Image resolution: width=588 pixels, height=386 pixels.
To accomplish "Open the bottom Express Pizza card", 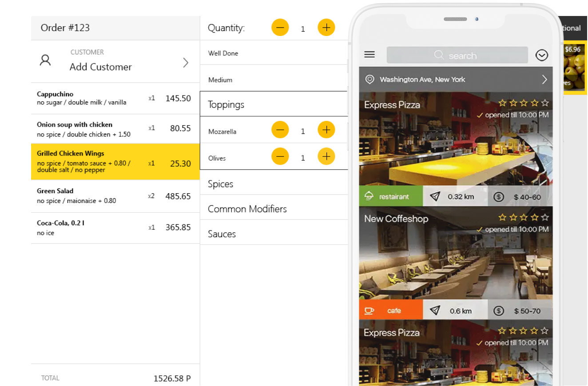I will click(x=456, y=353).
